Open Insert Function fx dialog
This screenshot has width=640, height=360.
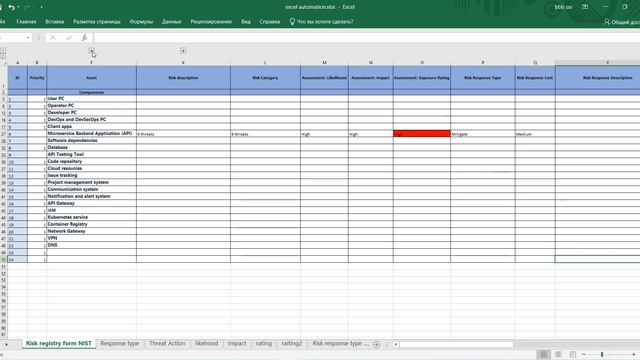pos(84,38)
